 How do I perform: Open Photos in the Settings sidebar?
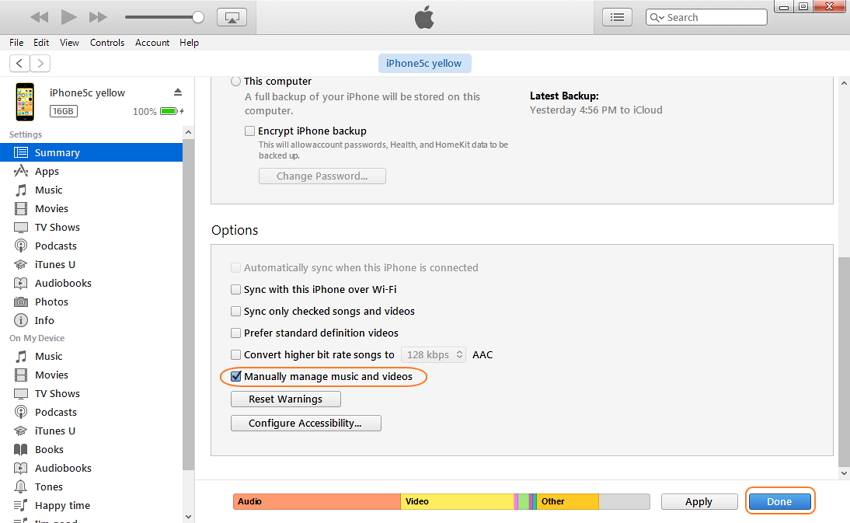tap(51, 302)
